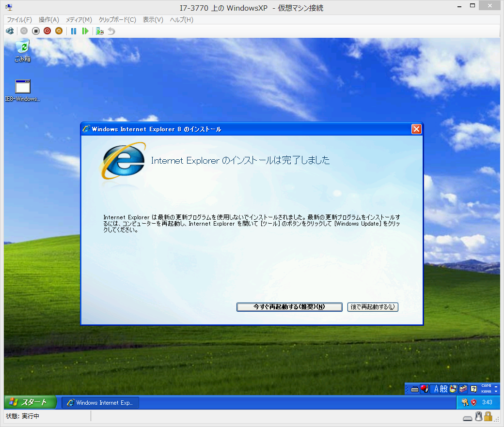
Task: Select the IE8-Windows installer desktop icon
Action: (22, 91)
